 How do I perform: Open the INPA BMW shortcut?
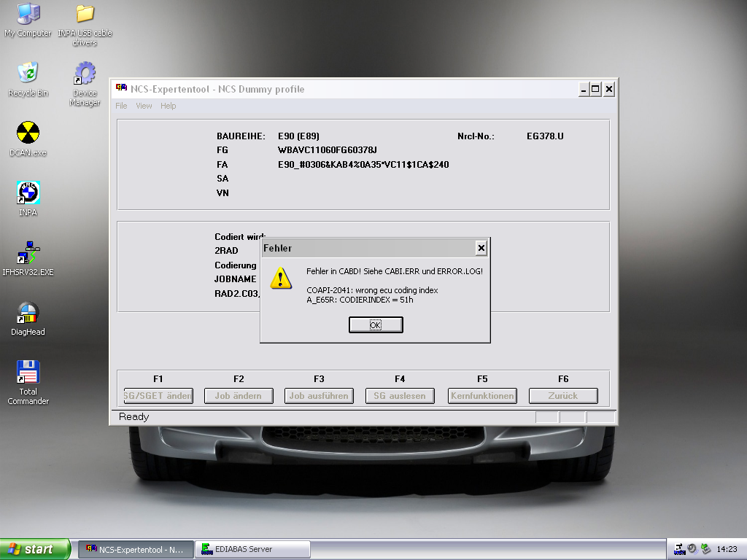point(28,193)
